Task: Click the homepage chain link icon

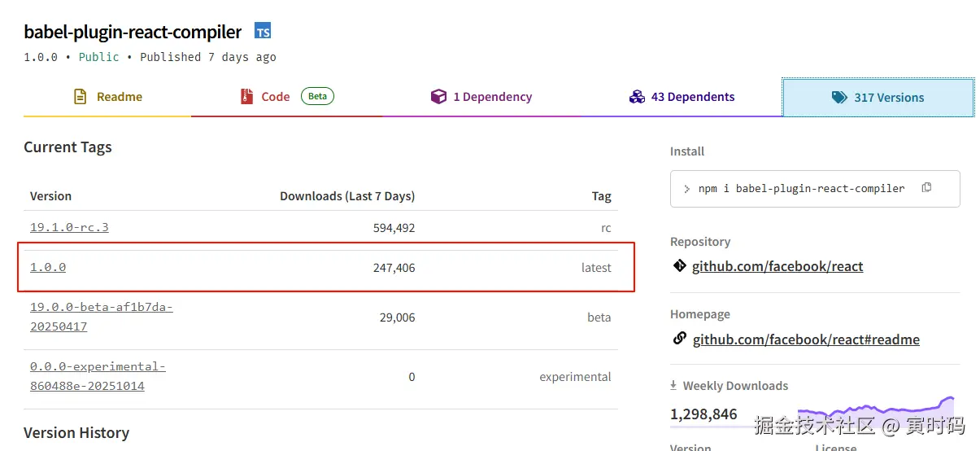Action: (x=679, y=339)
